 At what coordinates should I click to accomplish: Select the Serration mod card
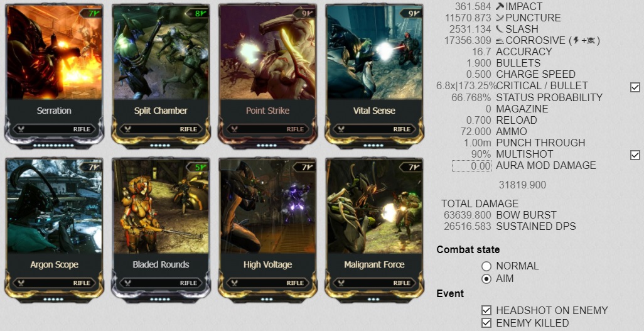(x=54, y=76)
